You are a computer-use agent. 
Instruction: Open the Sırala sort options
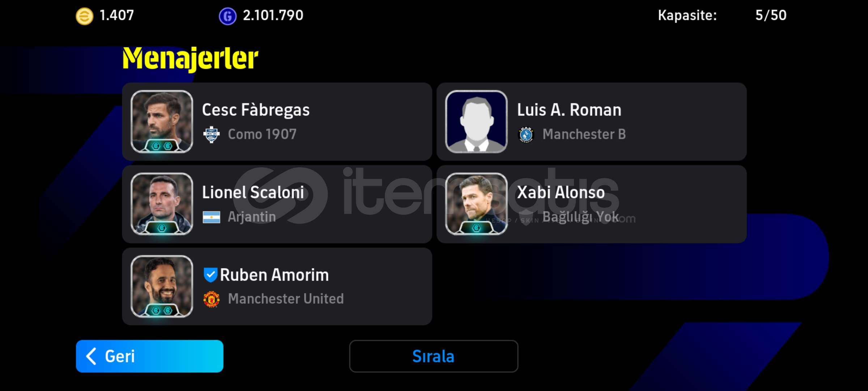pos(434,356)
